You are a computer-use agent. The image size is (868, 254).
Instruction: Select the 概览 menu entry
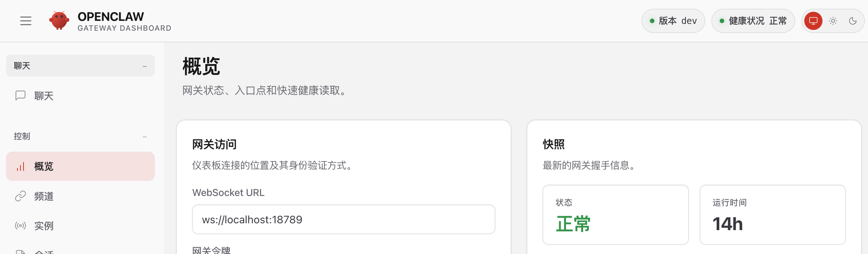coord(43,166)
